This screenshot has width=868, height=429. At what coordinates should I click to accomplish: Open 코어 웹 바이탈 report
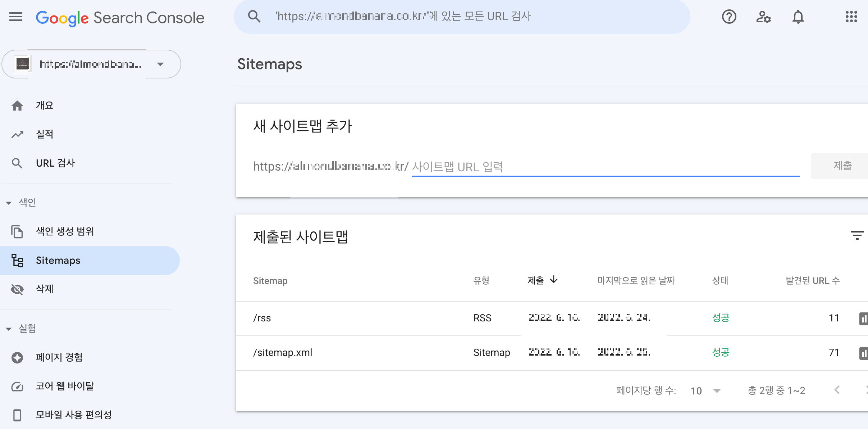click(65, 386)
